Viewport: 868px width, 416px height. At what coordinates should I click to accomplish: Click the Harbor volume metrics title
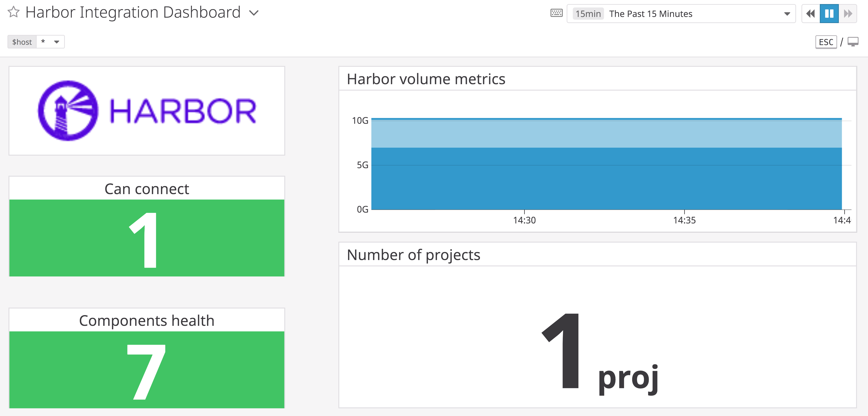(x=426, y=79)
